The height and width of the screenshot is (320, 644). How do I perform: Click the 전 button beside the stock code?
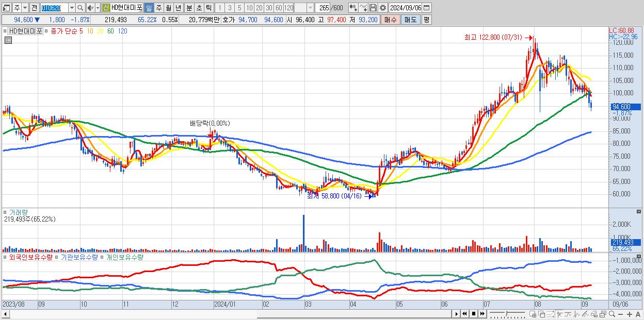pos(34,8)
